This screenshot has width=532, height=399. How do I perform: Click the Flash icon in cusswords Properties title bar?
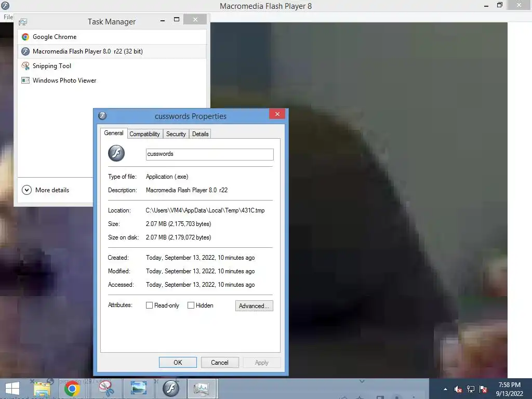[102, 116]
